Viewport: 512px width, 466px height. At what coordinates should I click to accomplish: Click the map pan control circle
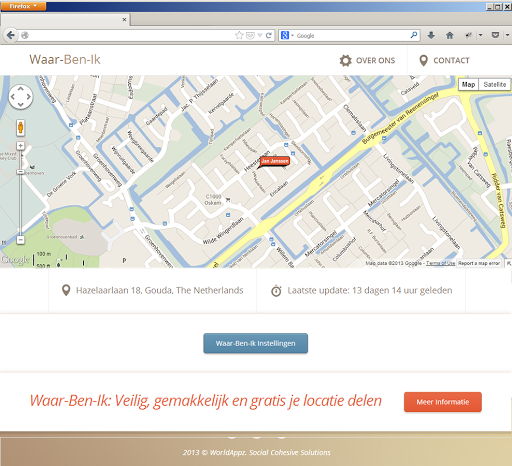[21, 97]
